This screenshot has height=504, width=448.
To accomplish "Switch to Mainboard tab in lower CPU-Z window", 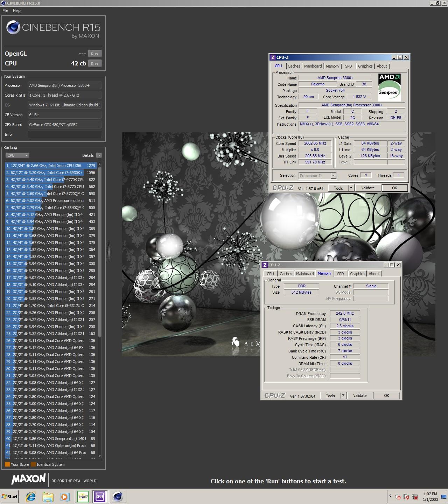I will [305, 274].
